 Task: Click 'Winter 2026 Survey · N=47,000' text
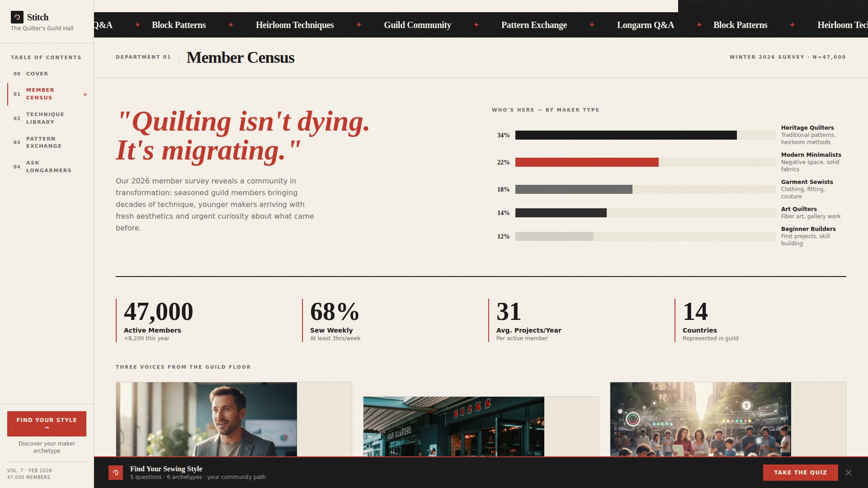click(x=788, y=57)
